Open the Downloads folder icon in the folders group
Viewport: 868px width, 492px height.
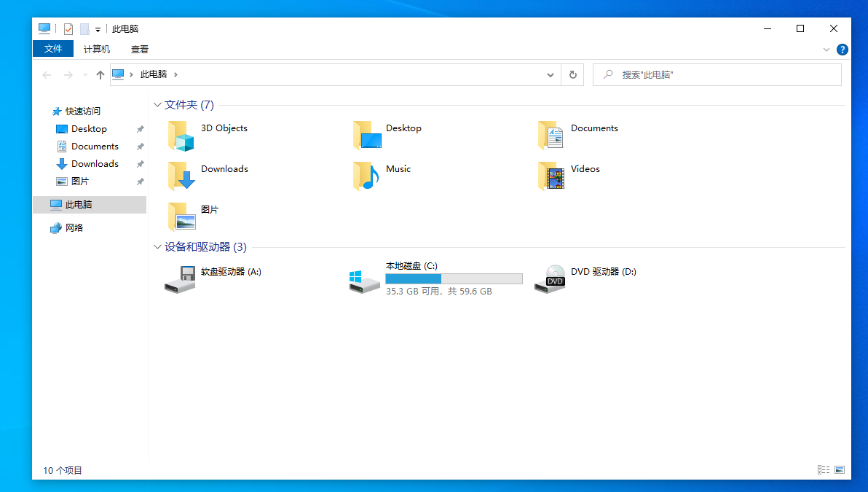(181, 176)
